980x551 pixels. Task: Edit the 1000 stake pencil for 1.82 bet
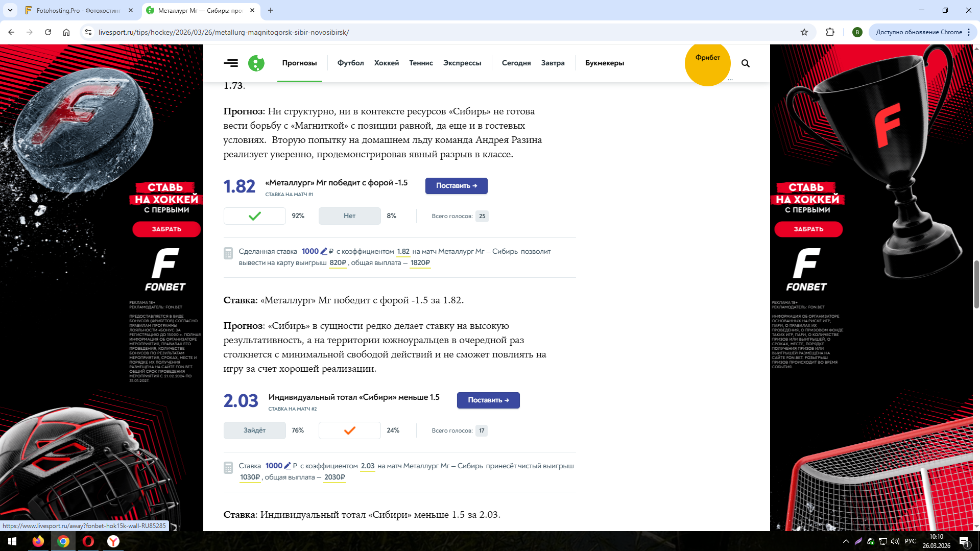[324, 251]
